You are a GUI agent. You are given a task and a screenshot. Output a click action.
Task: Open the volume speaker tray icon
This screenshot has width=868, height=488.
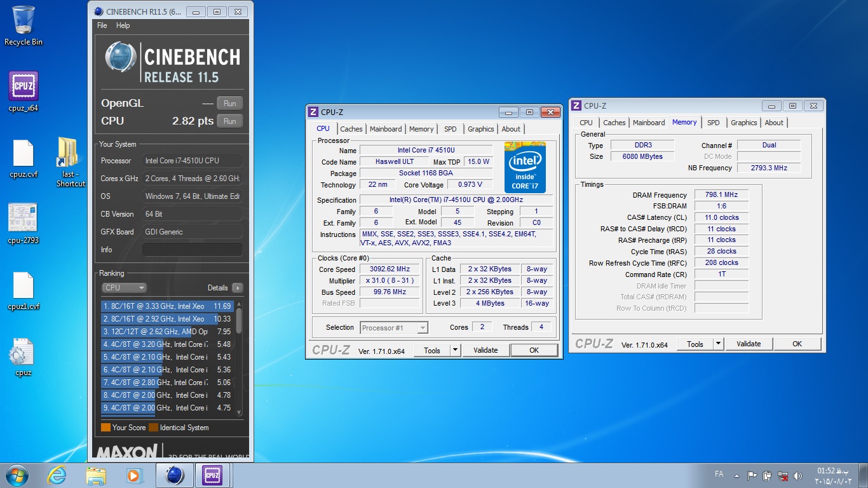point(798,475)
